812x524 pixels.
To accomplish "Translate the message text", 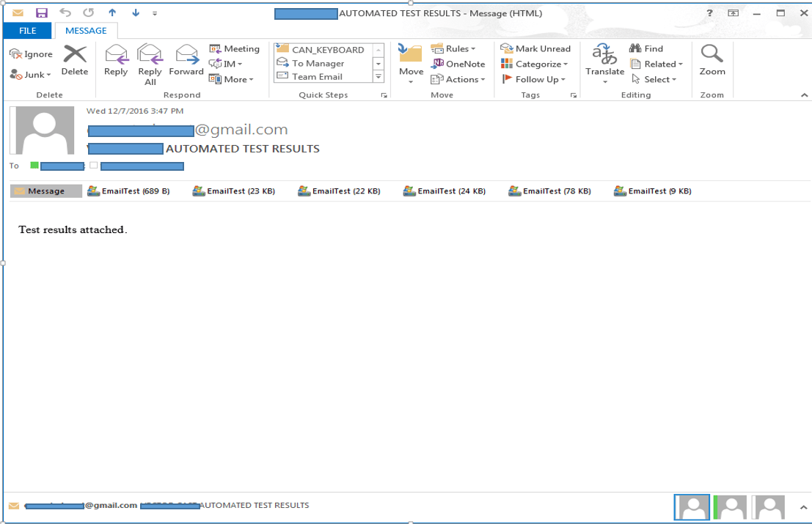I will click(x=604, y=62).
